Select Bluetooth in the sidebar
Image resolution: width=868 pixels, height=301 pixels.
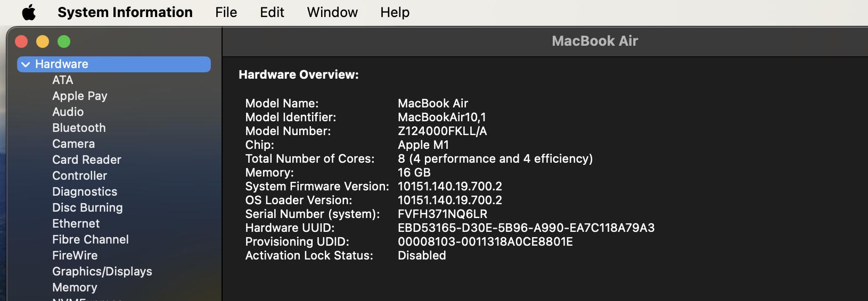(x=79, y=128)
